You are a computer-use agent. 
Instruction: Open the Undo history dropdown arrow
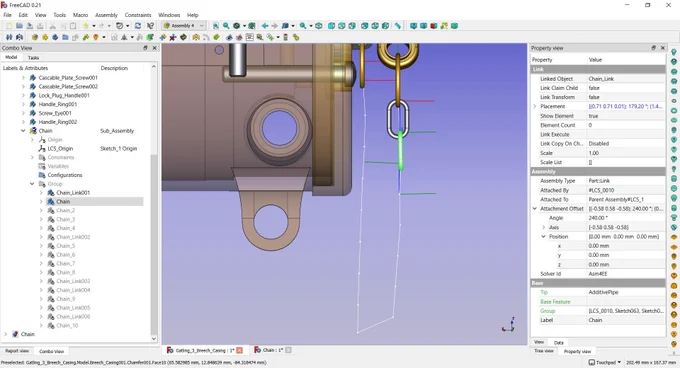click(93, 26)
